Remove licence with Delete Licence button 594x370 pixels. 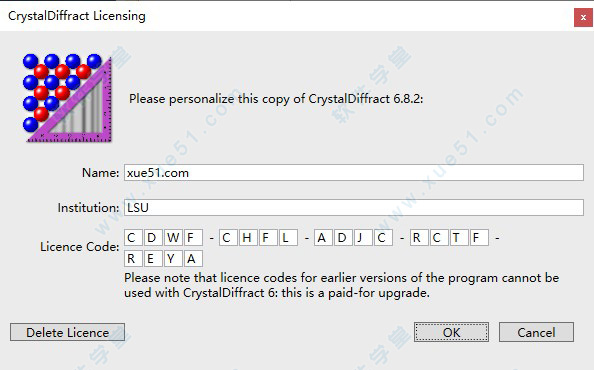pyautogui.click(x=67, y=332)
